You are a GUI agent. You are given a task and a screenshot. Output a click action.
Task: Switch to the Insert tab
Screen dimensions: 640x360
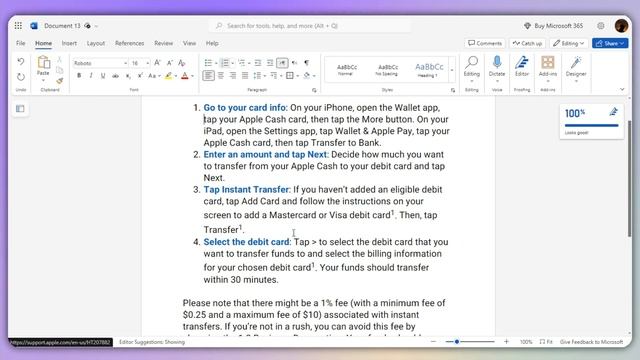tap(69, 43)
